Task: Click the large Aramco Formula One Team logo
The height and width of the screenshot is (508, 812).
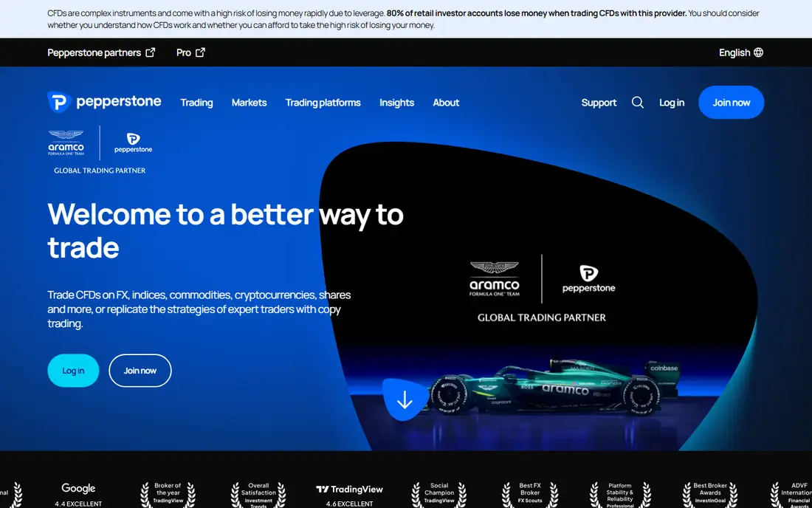Action: tap(495, 278)
